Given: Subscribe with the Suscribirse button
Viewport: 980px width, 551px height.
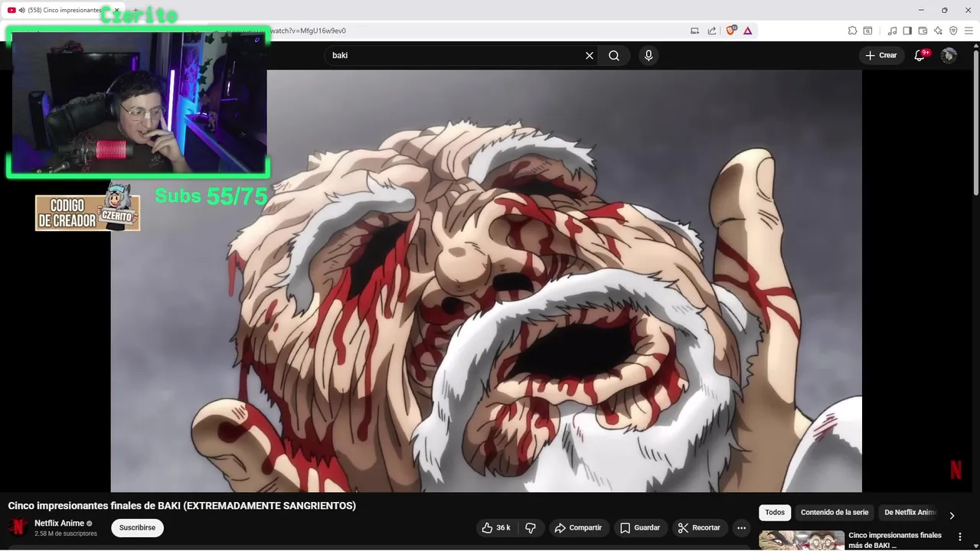Looking at the screenshot, I should (137, 527).
